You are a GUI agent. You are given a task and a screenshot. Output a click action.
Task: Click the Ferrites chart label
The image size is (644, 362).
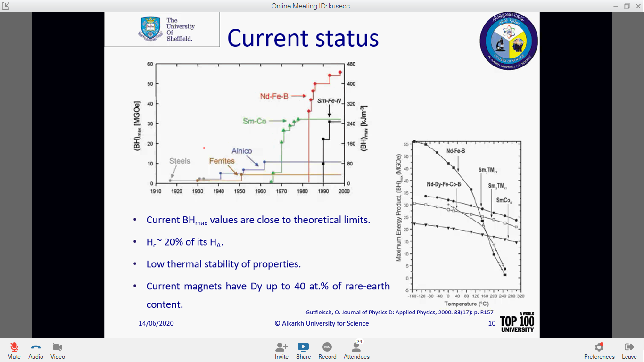222,161
